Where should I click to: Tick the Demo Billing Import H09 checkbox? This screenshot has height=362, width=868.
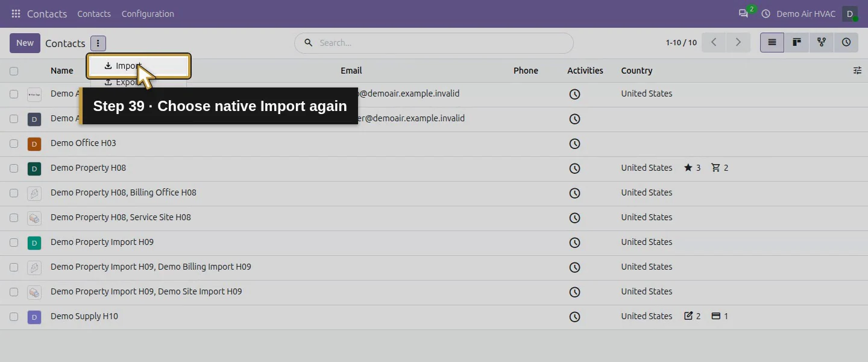coord(14,267)
